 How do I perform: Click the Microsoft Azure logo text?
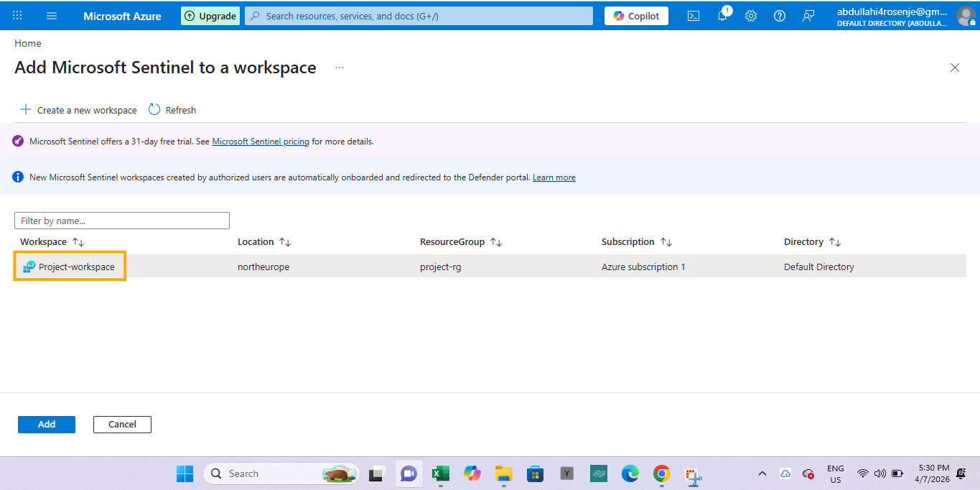122,16
